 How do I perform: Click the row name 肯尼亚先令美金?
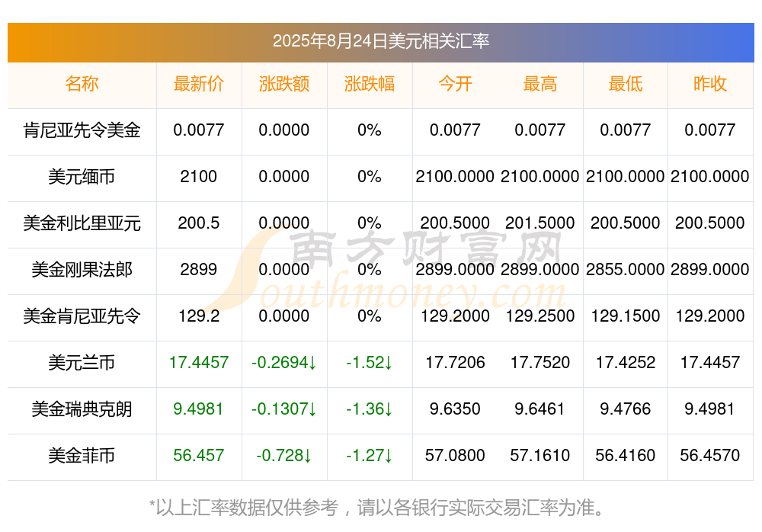(x=82, y=130)
